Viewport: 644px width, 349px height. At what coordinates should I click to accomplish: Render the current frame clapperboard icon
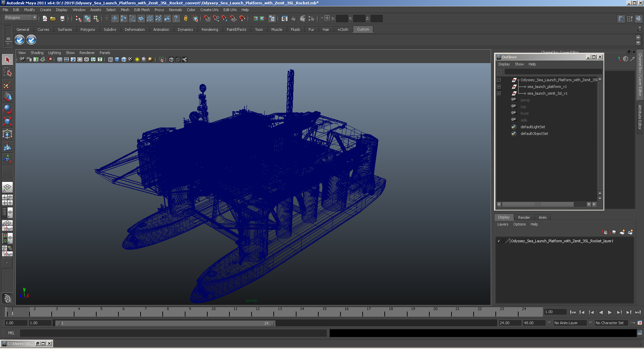pyautogui.click(x=293, y=18)
